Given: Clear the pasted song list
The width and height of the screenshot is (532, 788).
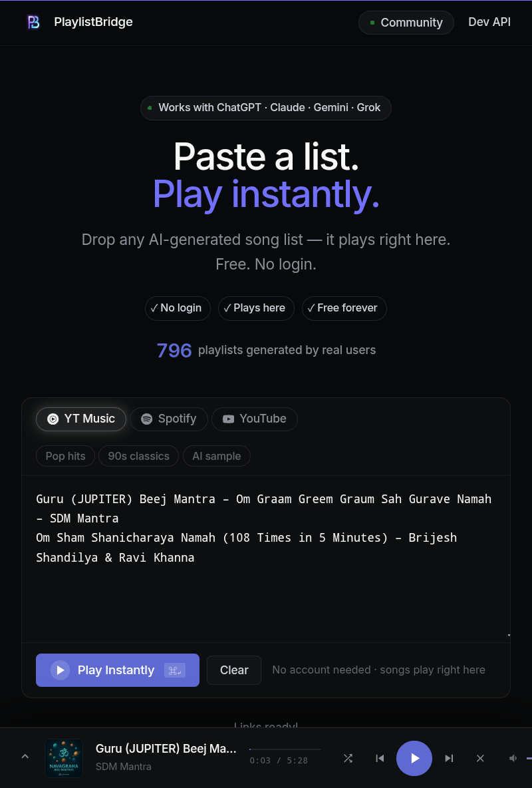Looking at the screenshot, I should coord(234,670).
